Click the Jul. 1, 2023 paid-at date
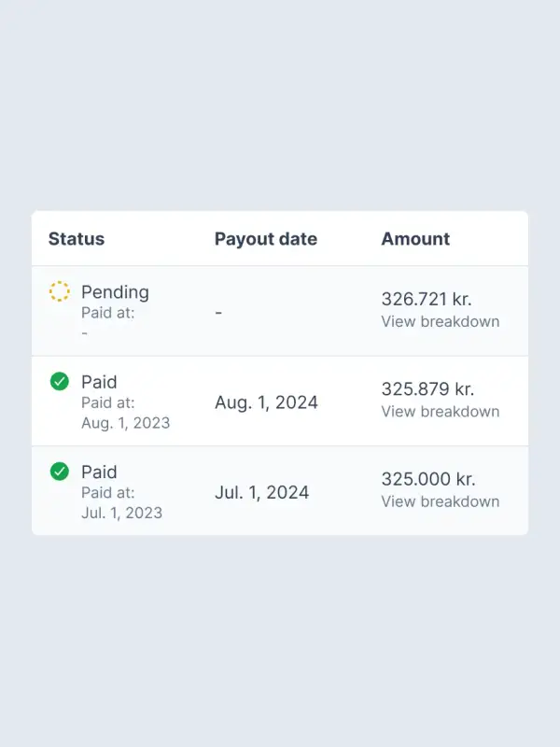This screenshot has height=747, width=560. point(121,513)
